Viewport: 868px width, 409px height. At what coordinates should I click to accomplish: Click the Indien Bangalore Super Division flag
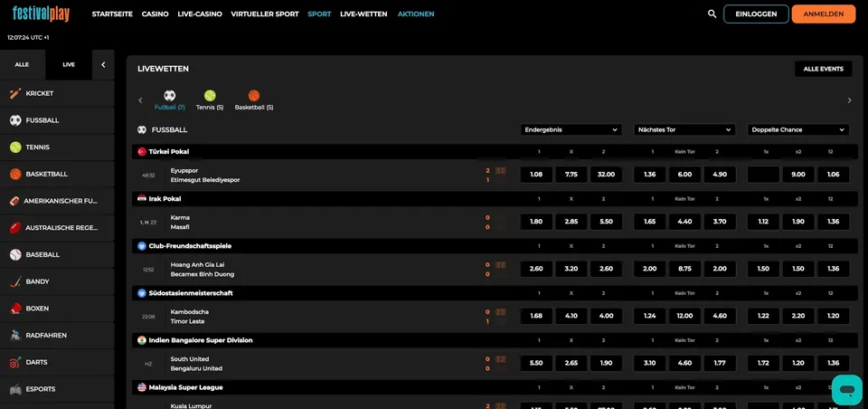coord(142,340)
